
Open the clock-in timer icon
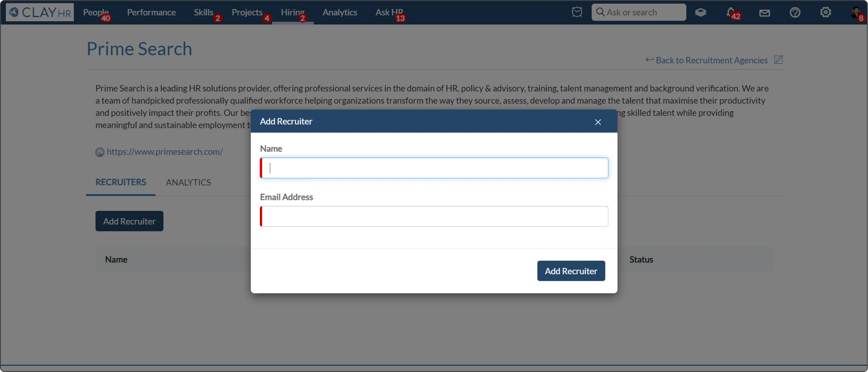pos(576,12)
